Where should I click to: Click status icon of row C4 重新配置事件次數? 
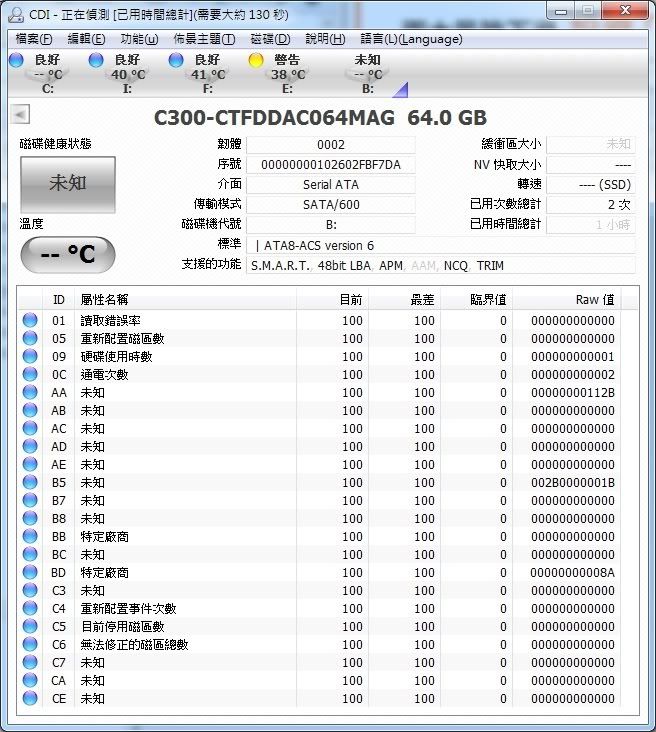pos(30,608)
